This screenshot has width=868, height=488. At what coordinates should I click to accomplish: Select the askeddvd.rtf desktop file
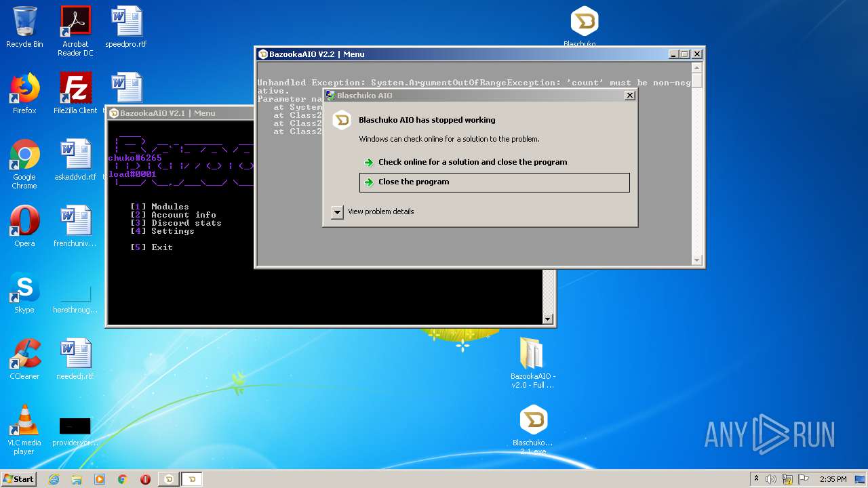[x=75, y=161]
